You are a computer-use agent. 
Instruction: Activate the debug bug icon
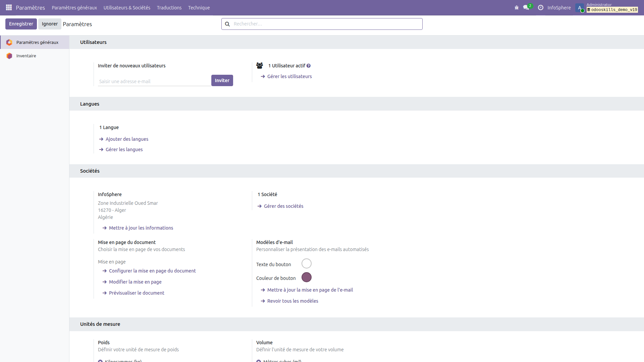pyautogui.click(x=517, y=7)
